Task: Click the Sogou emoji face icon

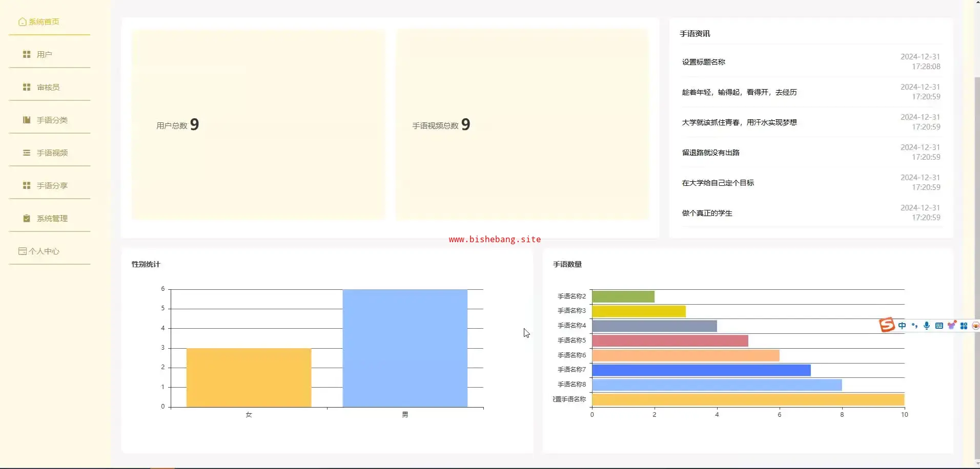Action: click(x=975, y=326)
